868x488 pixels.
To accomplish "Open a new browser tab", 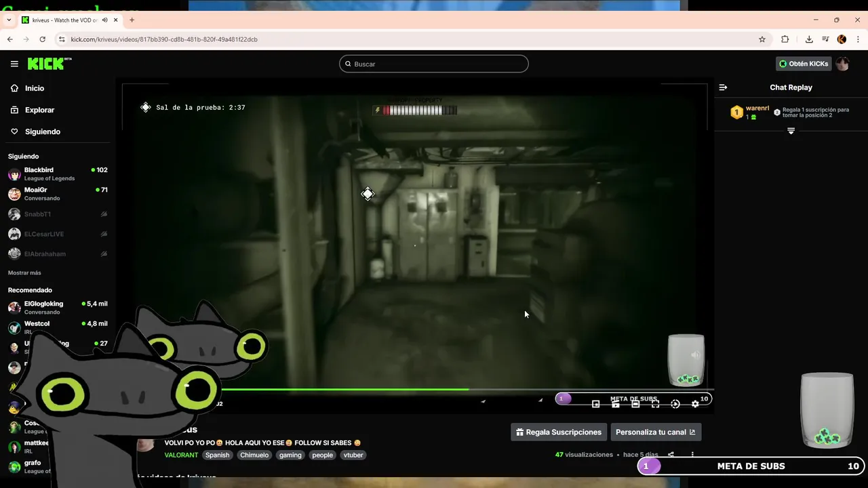I will click(132, 20).
